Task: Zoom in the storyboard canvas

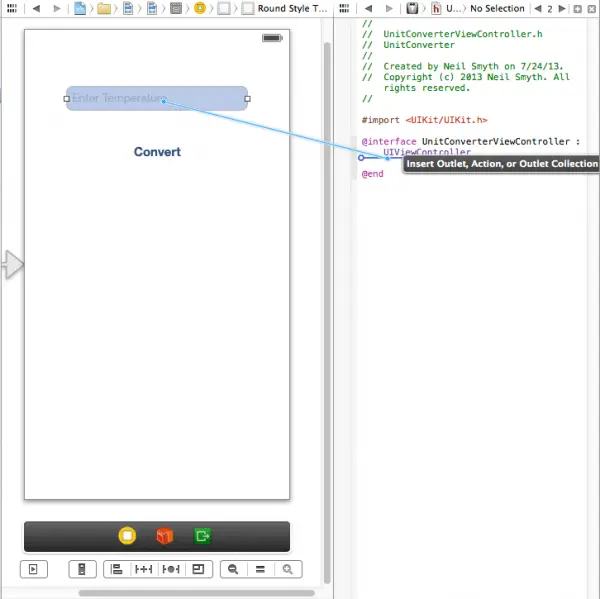Action: 287,569
